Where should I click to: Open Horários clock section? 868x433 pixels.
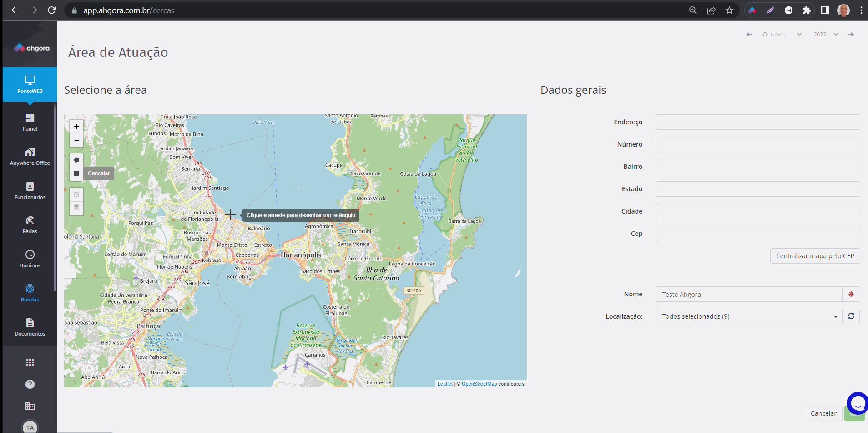30,259
